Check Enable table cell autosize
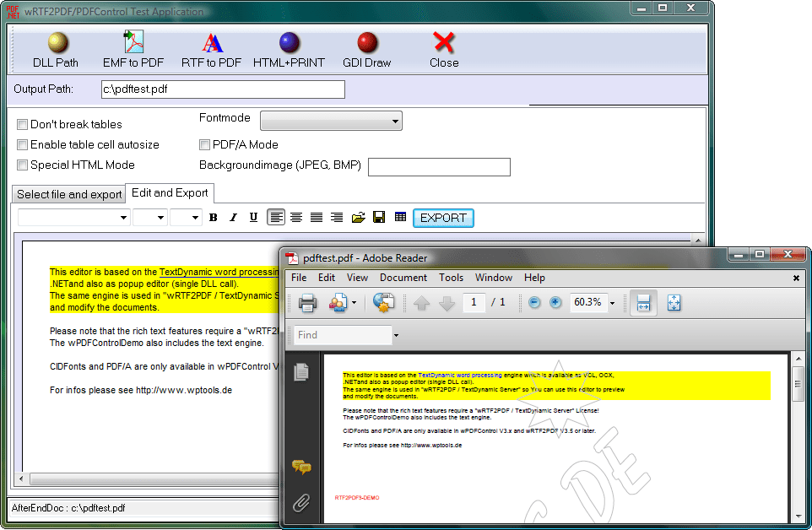The height and width of the screenshot is (530, 812). click(22, 144)
